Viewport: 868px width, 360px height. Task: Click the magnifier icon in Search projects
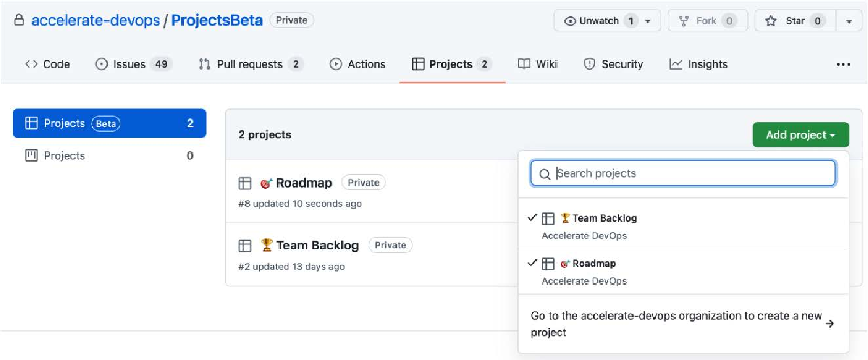[545, 174]
